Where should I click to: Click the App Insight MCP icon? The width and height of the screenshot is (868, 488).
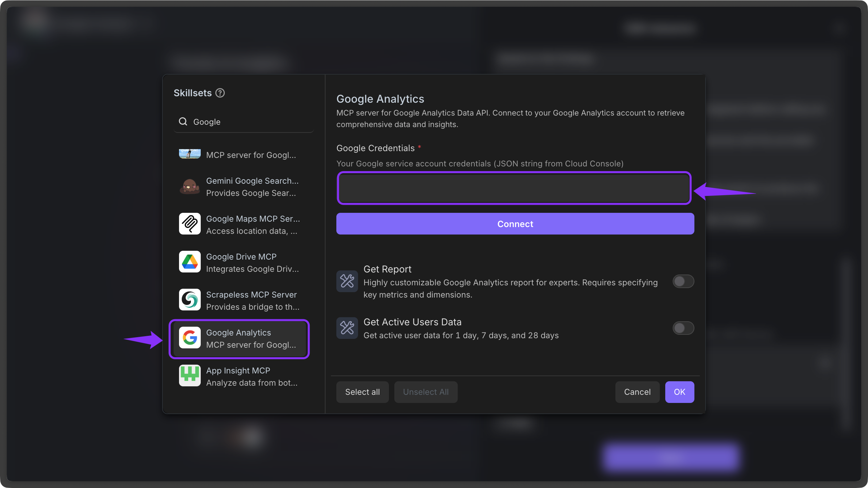point(190,375)
